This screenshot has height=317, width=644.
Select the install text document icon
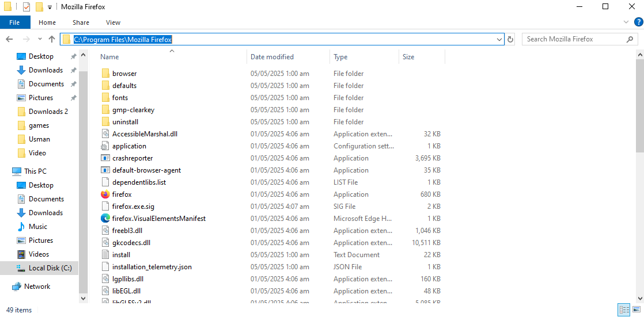(x=105, y=255)
